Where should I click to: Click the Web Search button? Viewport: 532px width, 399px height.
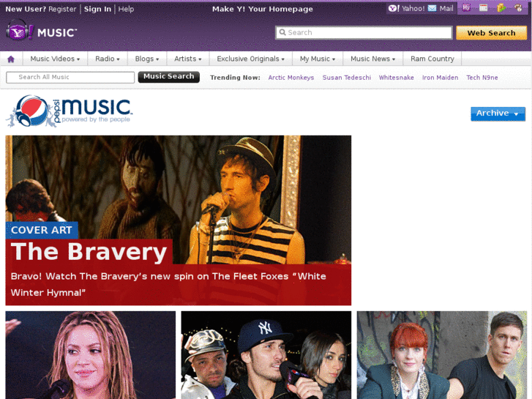pos(491,33)
